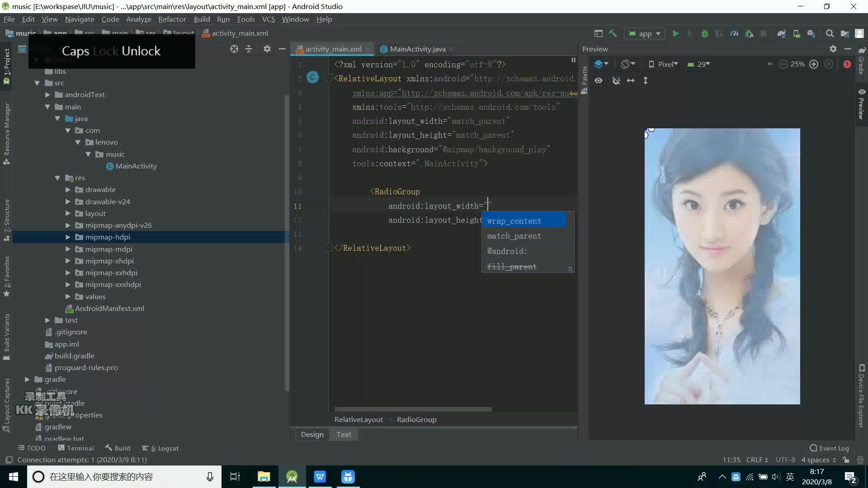The image size is (868, 488).
Task: Open the app run configuration dropdown
Action: (x=645, y=33)
